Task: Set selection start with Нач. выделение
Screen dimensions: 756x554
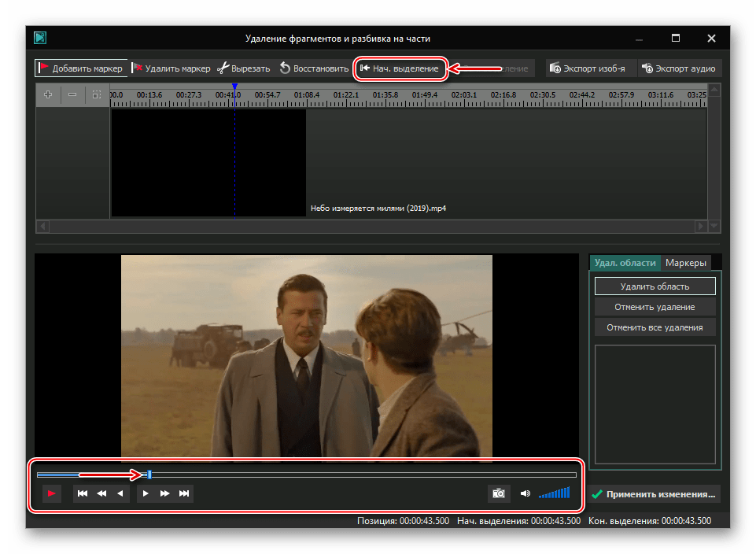Action: coord(399,68)
